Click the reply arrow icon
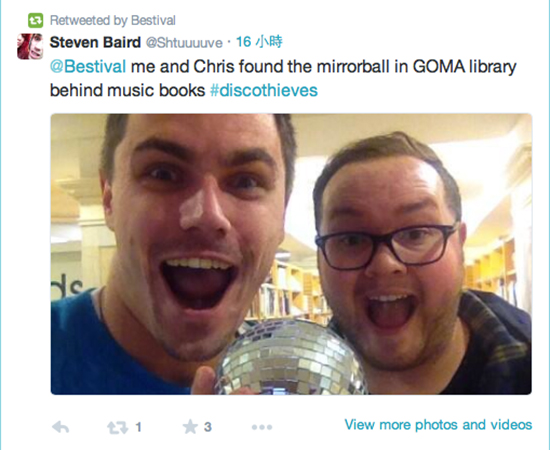Image resolution: width=550 pixels, height=450 pixels. click(x=60, y=427)
